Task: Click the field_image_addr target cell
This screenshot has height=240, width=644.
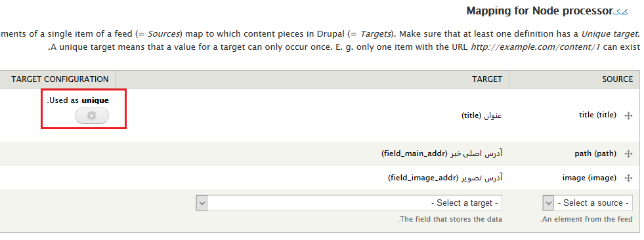Action: pos(445,178)
